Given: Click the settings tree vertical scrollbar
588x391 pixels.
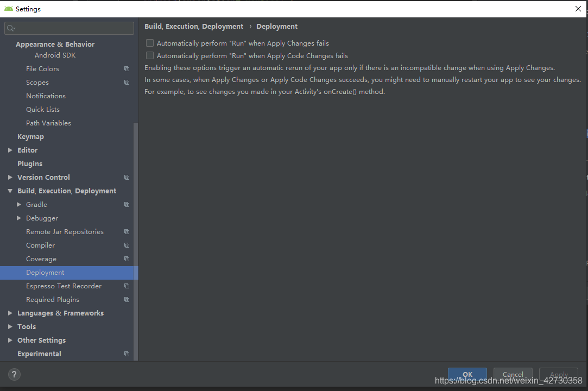Looking at the screenshot, I should click(x=136, y=242).
